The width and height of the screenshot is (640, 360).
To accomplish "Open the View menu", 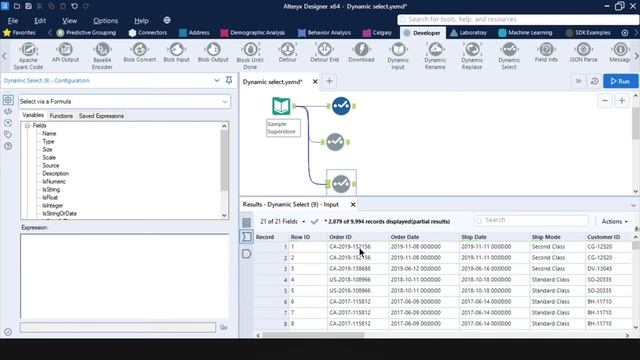I will [x=69, y=20].
